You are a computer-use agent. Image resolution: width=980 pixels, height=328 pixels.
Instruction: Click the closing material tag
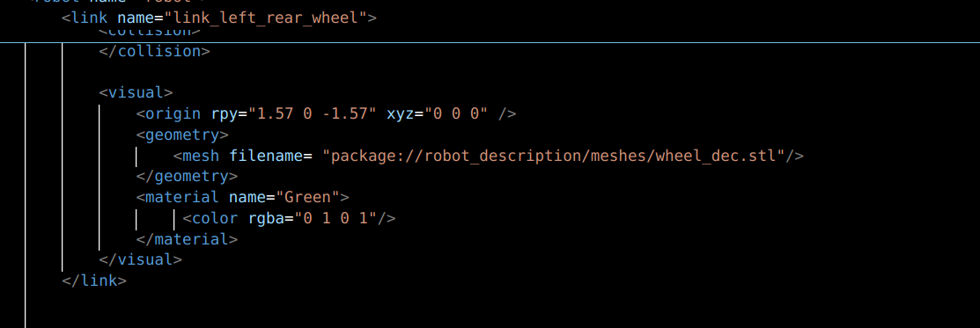click(x=187, y=239)
